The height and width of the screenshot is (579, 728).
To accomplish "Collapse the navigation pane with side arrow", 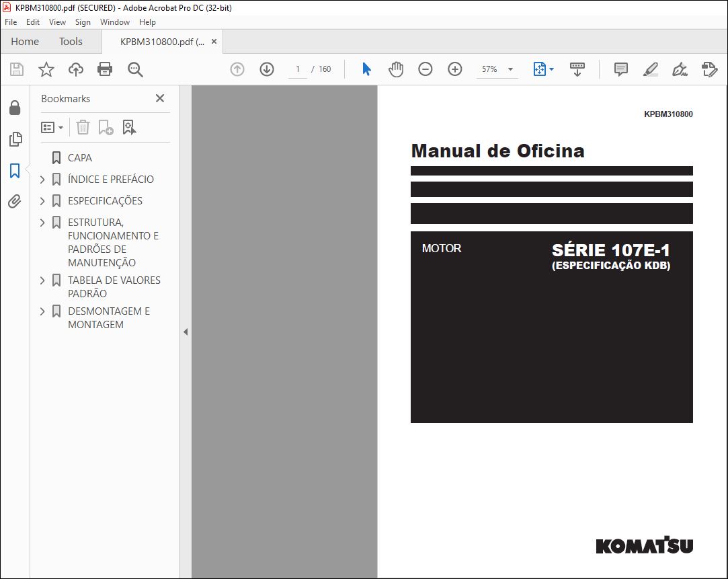I will pyautogui.click(x=186, y=332).
